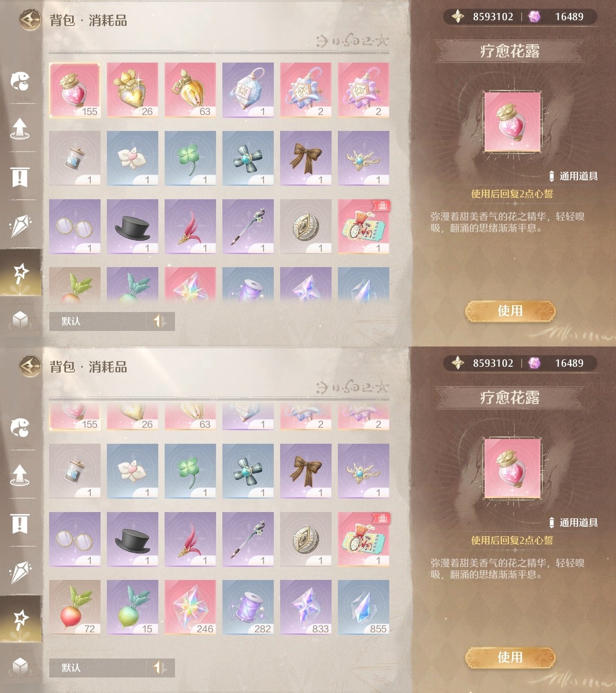Open the 默认 sort dropdown in upper screenshot
This screenshot has height=693, width=616.
click(x=98, y=321)
